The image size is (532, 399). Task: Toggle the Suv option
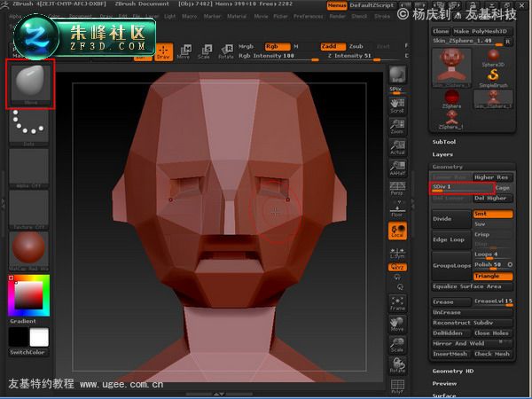coord(493,224)
